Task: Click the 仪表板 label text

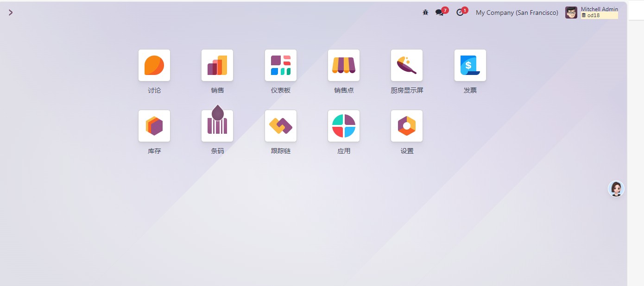Action: (x=281, y=90)
